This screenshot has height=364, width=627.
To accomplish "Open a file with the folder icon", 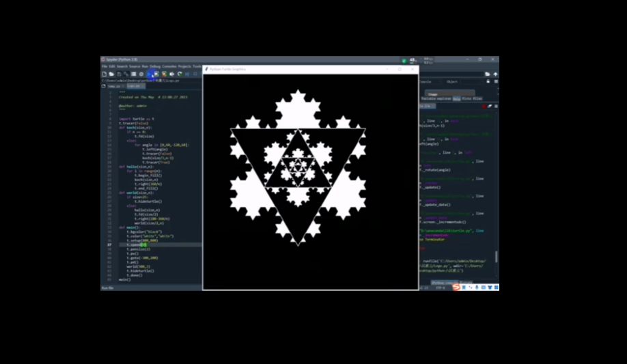I will (x=111, y=74).
